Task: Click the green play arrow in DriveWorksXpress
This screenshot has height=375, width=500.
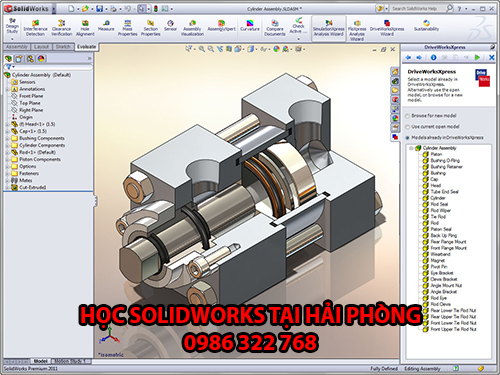Action: point(477,57)
